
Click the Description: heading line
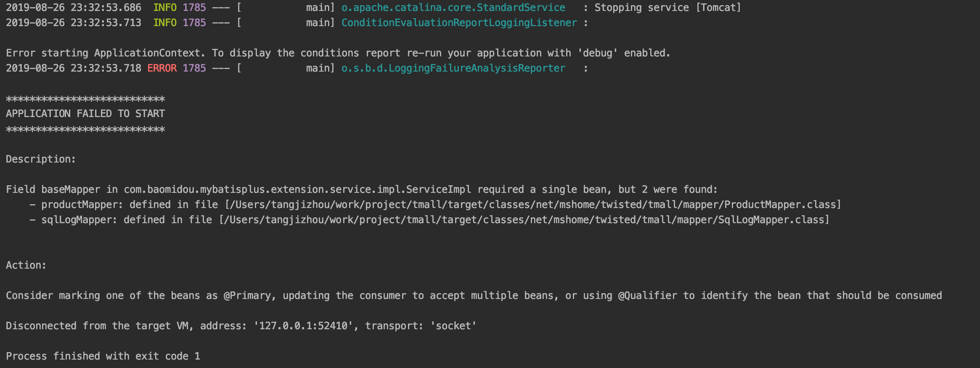pos(41,159)
